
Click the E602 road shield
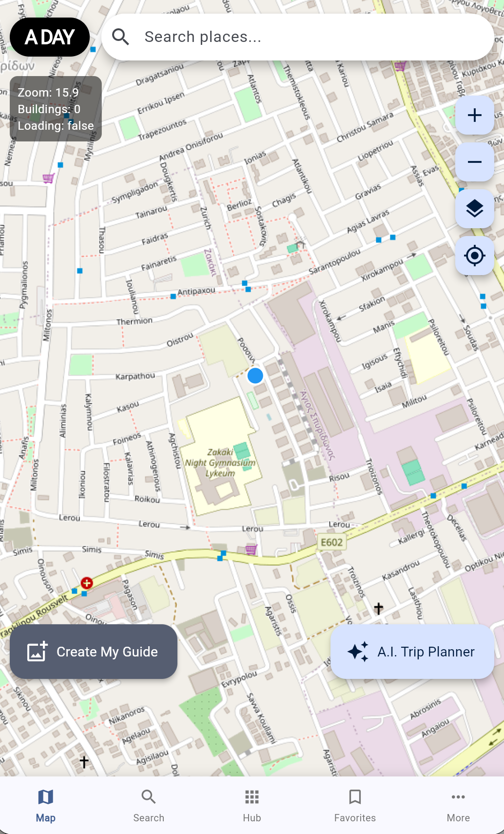pos(331,542)
